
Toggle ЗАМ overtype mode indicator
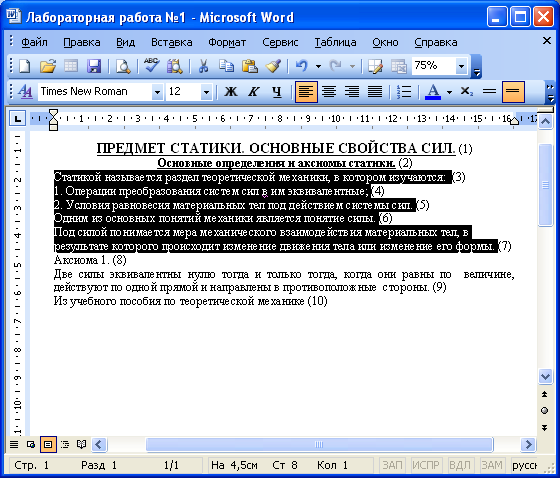492,465
